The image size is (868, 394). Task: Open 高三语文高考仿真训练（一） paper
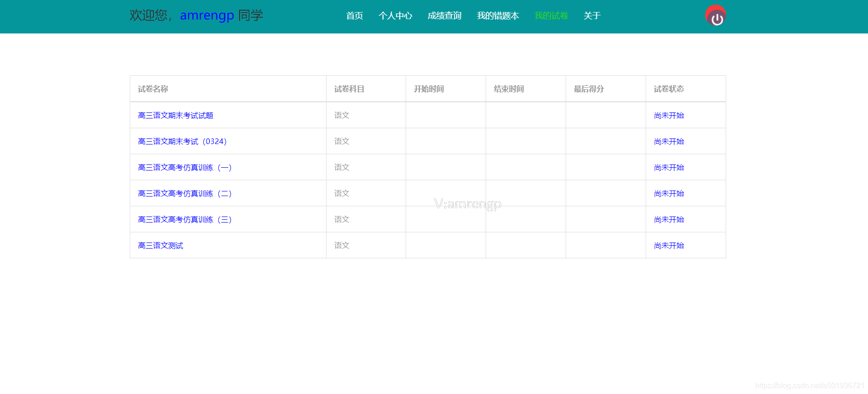pos(185,167)
